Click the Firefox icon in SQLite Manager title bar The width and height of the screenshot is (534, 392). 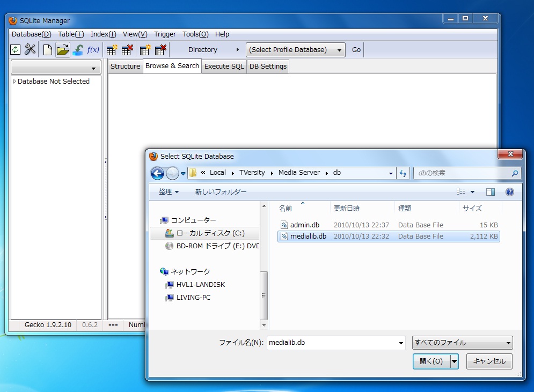pos(13,21)
